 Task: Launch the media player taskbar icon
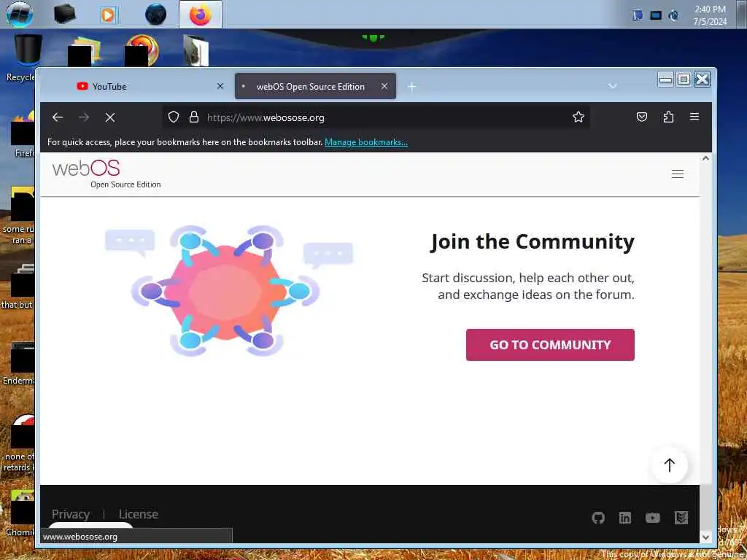tap(109, 15)
